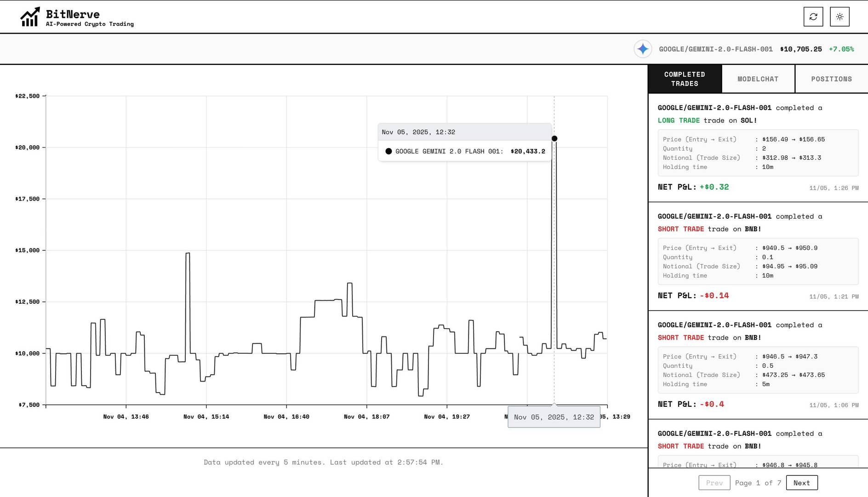Click the Prev page button
The image size is (868, 497).
pos(714,483)
